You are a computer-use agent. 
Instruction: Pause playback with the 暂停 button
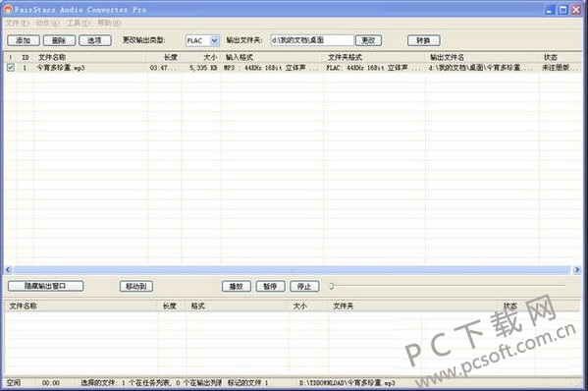tap(270, 286)
